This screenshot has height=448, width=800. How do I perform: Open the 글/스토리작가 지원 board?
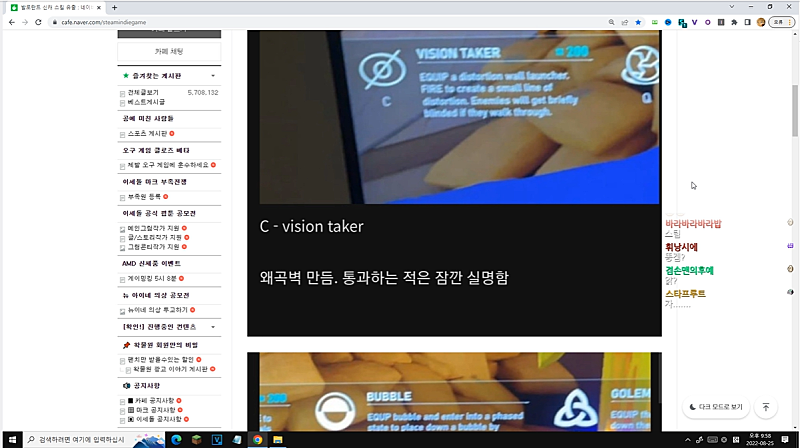pos(154,238)
